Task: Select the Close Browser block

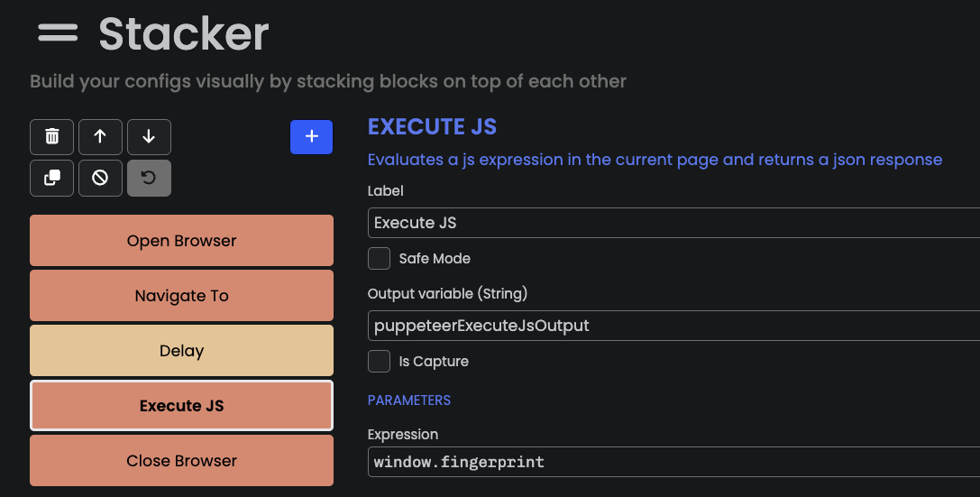Action: tap(181, 461)
